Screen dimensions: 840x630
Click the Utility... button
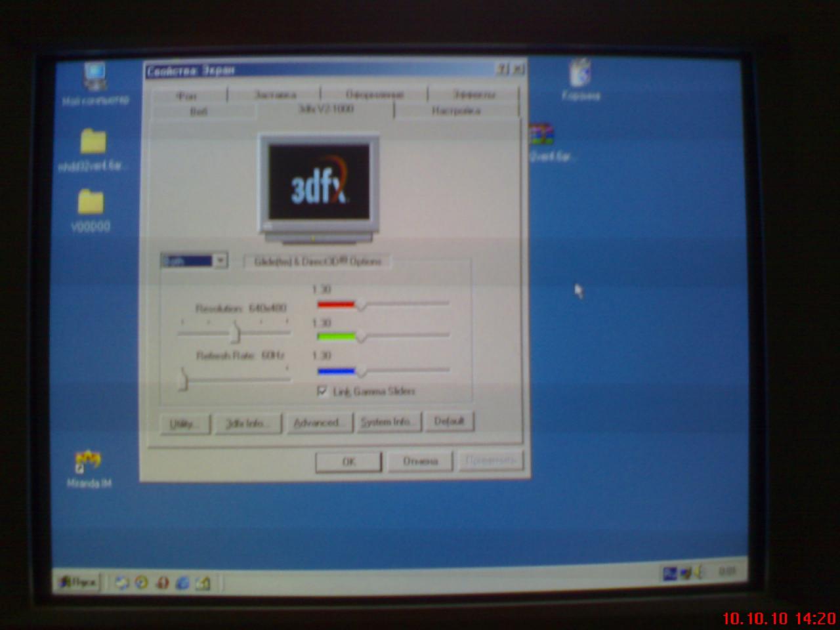point(185,424)
